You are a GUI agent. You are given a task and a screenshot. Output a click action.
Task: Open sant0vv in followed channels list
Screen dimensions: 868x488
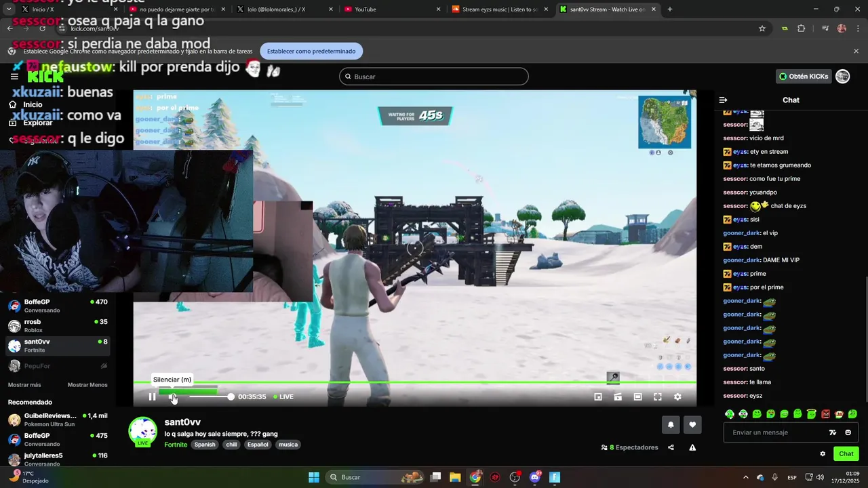click(58, 346)
